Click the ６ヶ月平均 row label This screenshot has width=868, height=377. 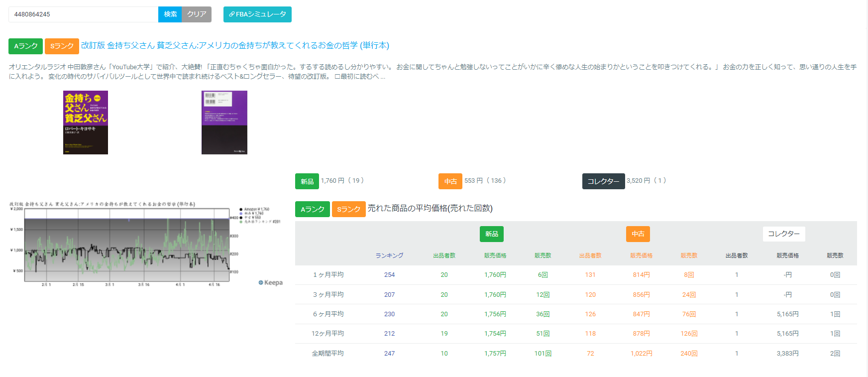(x=328, y=314)
